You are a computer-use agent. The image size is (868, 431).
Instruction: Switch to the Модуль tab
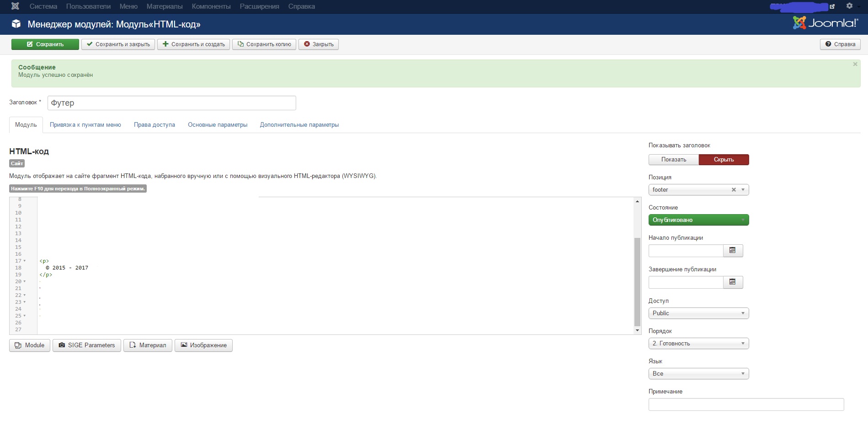tap(26, 125)
